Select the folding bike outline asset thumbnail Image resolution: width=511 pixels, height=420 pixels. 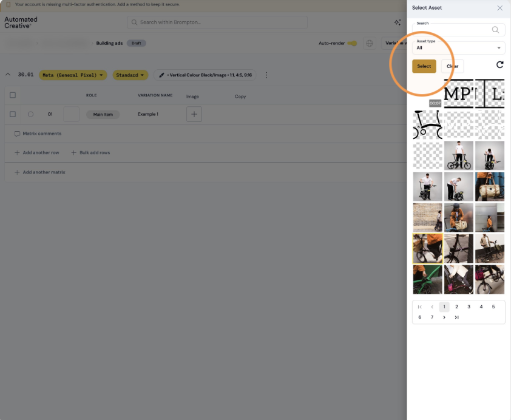pos(428,124)
